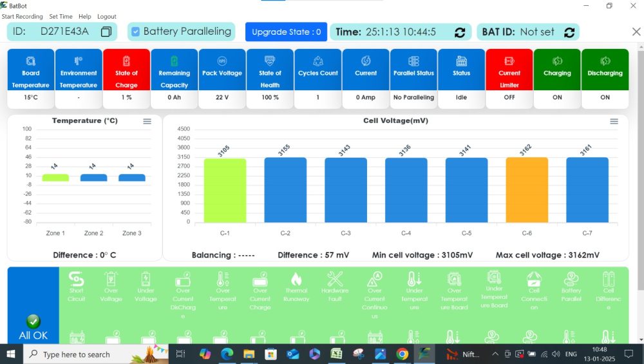Select the Over Current Charge fault icon
The width and height of the screenshot is (644, 364).
(x=260, y=280)
